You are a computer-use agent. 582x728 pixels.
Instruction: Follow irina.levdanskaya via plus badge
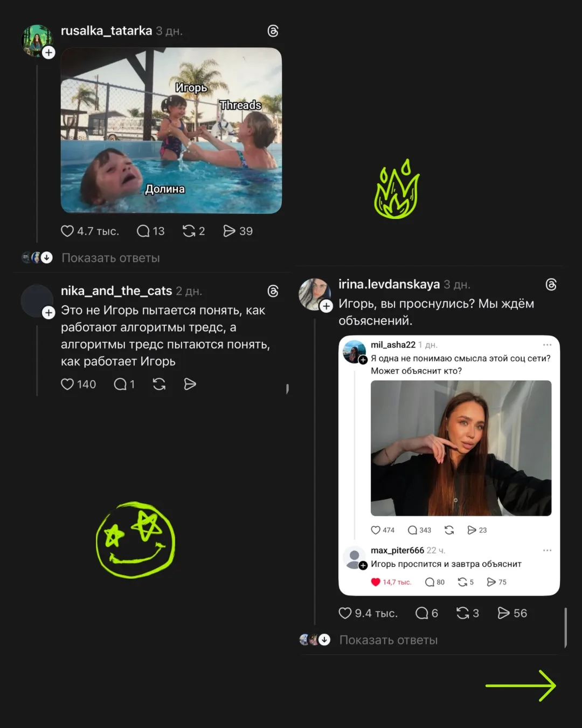[x=326, y=306]
